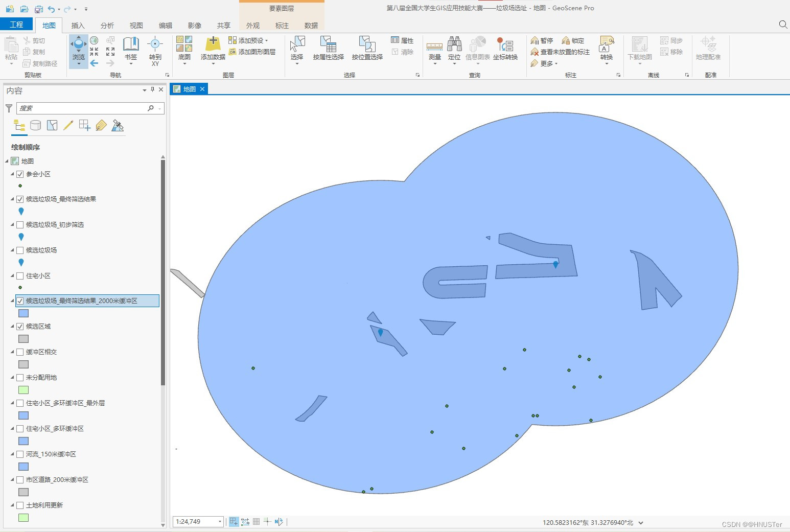The image size is (790, 532).
Task: Open the search box dropdown arrow in Contents
Action: point(160,108)
